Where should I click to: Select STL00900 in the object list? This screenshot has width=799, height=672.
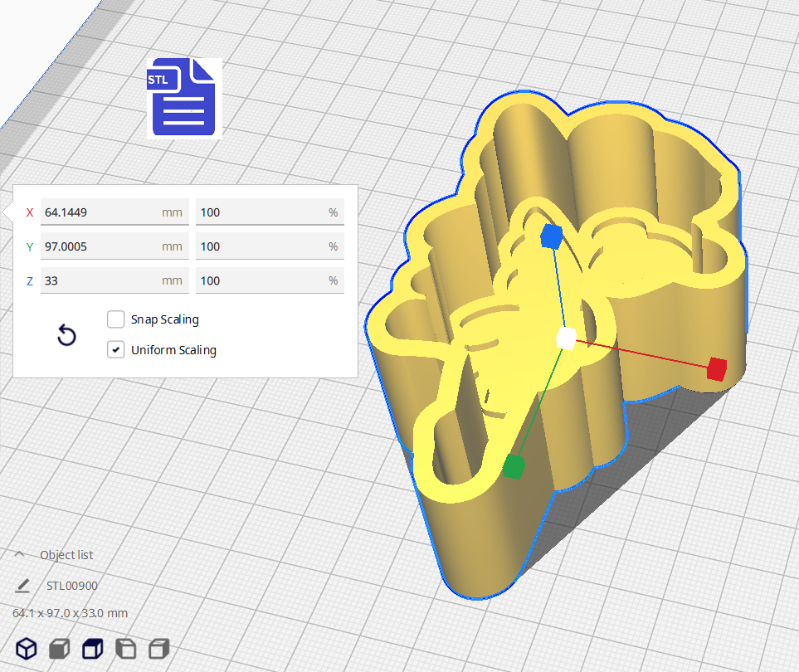pyautogui.click(x=72, y=586)
